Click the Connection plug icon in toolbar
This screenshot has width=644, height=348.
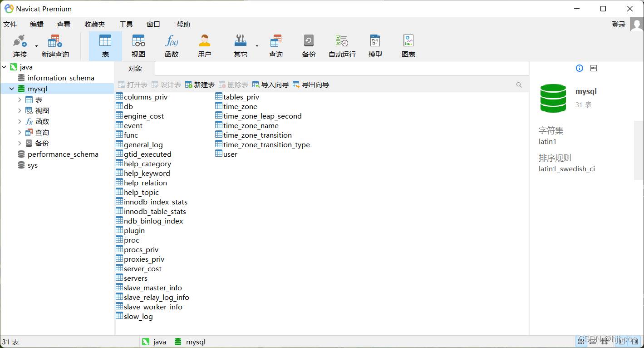[x=20, y=41]
